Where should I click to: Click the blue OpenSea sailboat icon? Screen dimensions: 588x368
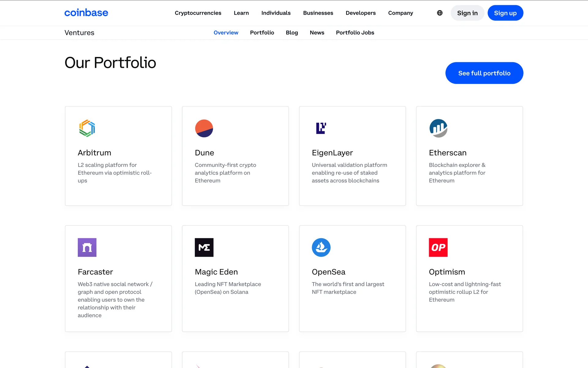click(321, 247)
